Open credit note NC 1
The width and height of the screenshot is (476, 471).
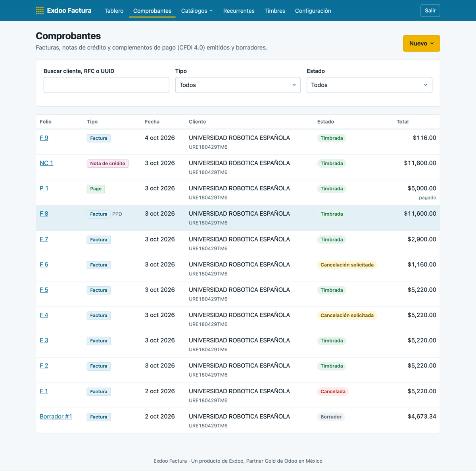(x=46, y=163)
